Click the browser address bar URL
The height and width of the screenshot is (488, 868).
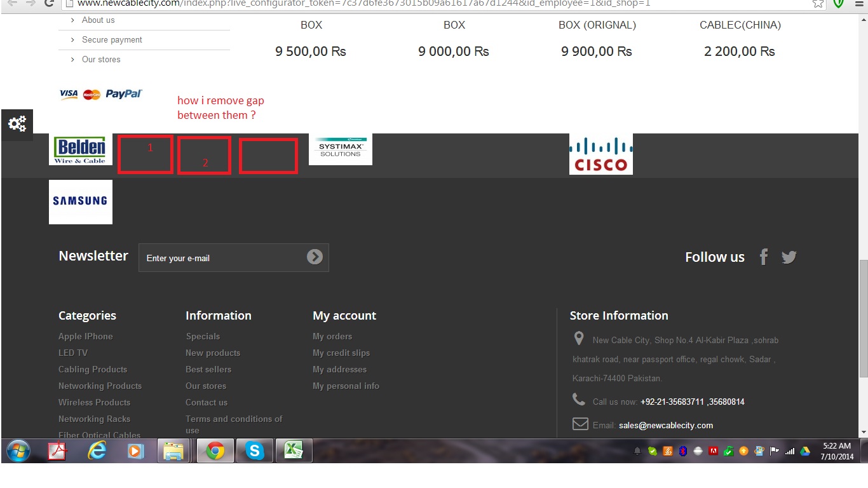(x=363, y=4)
